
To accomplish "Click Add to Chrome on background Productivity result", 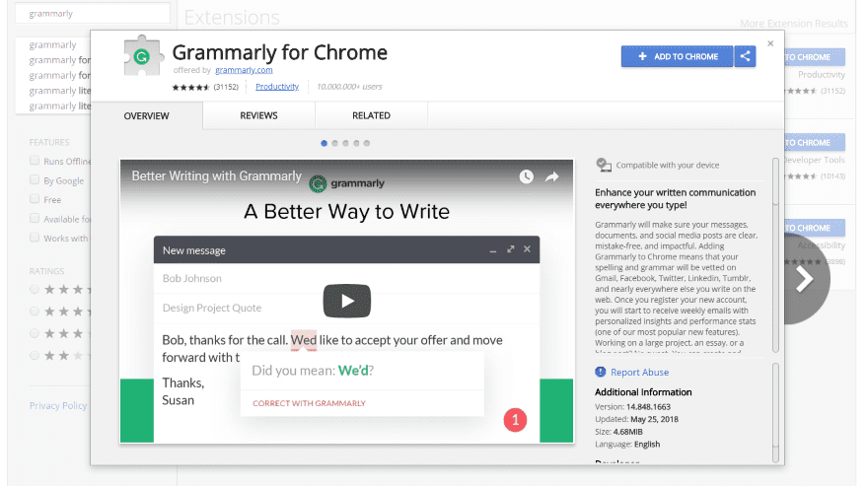I will [815, 57].
